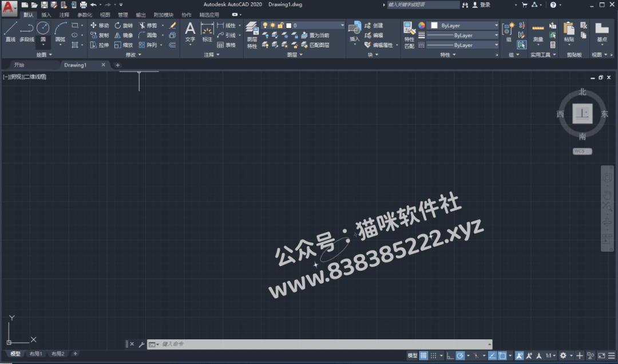Click the WCS button under the ViewCube
618x364 pixels.
[582, 151]
